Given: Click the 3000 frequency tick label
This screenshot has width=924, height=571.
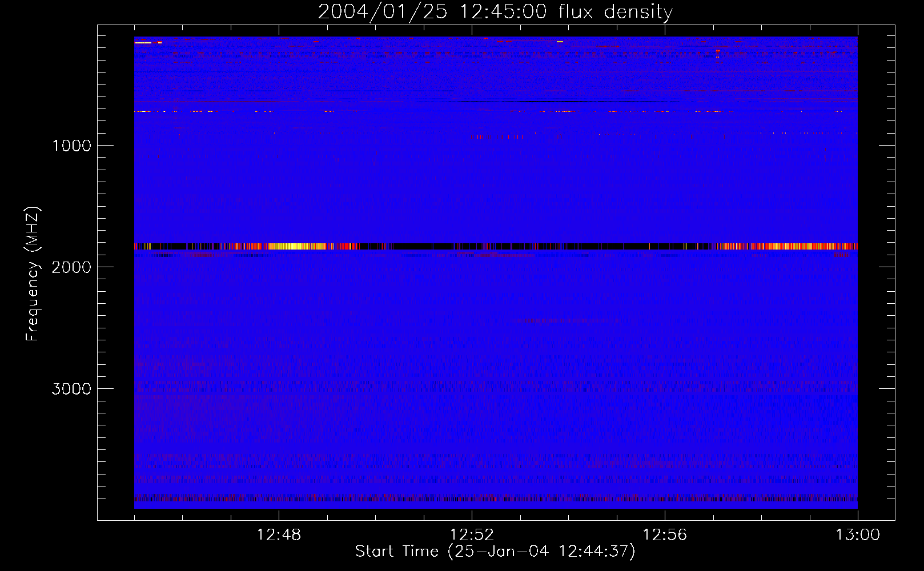Looking at the screenshot, I should [x=71, y=389].
